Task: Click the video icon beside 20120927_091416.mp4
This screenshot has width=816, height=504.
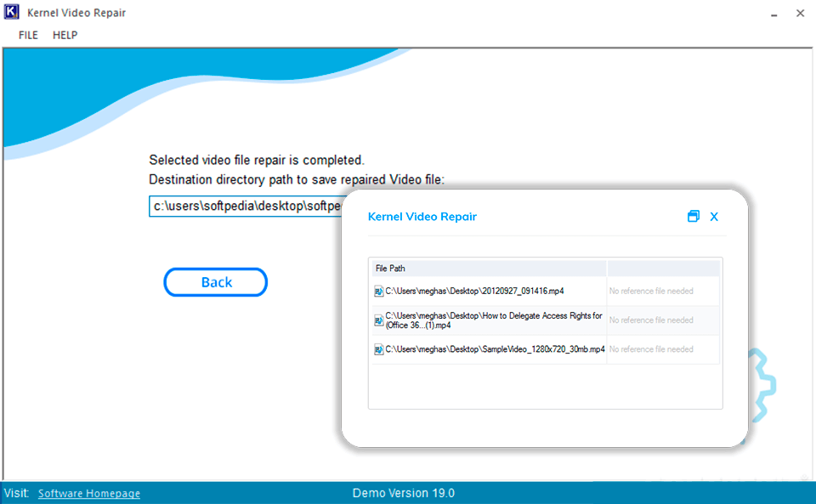Action: click(378, 290)
